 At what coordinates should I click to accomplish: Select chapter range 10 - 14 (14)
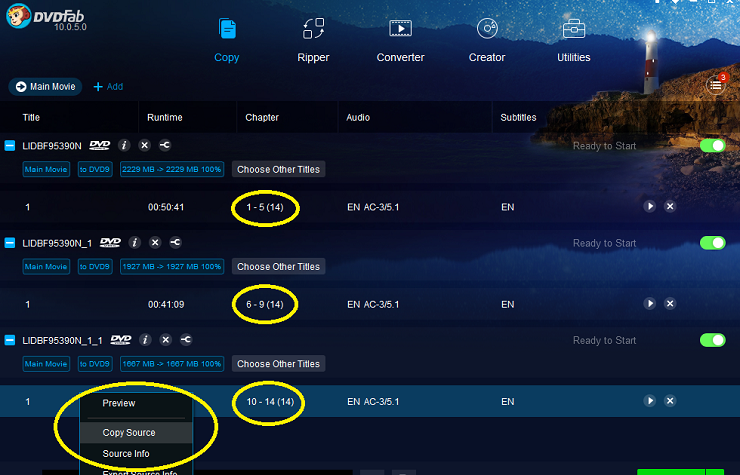point(270,402)
